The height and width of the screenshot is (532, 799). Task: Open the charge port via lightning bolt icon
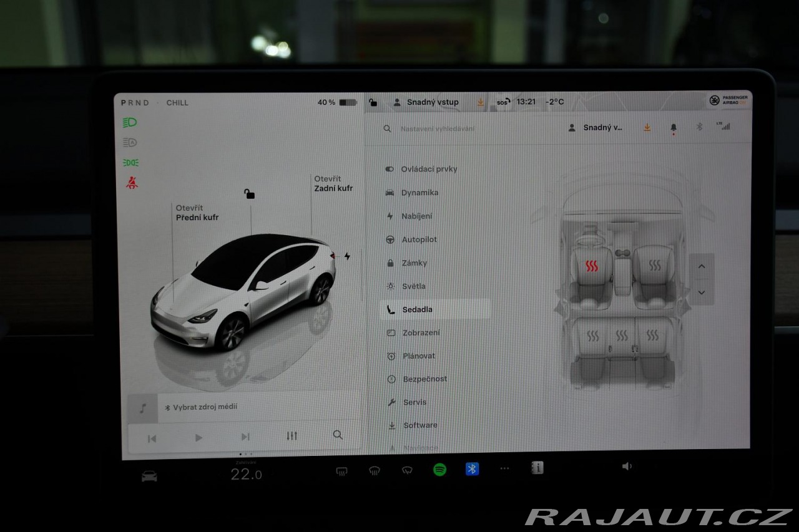(x=347, y=256)
